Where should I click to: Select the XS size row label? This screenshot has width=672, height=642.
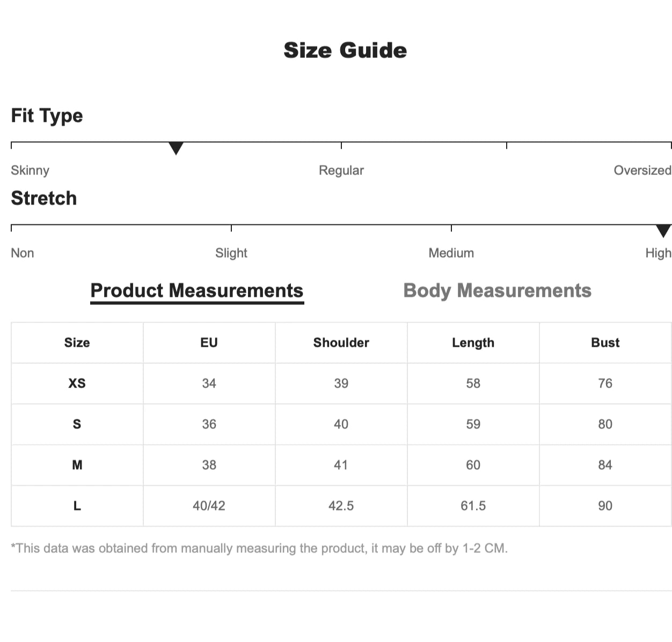77,383
